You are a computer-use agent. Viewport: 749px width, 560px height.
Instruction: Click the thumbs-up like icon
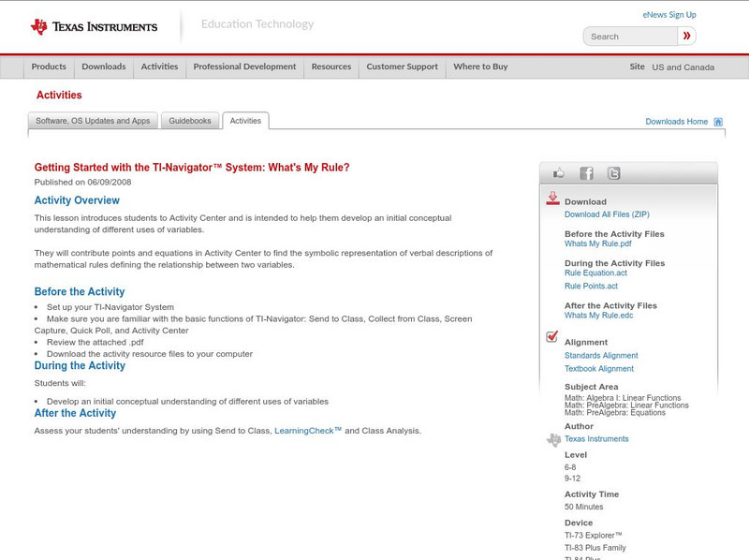pos(558,173)
